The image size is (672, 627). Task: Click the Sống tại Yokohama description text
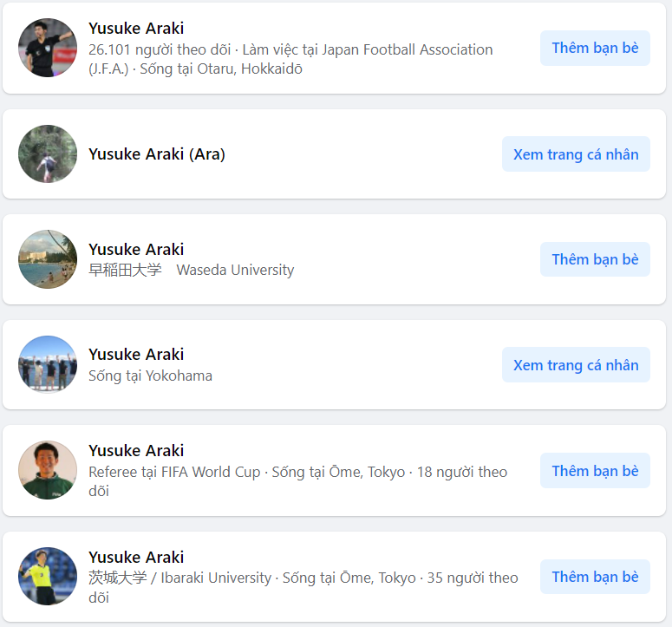pyautogui.click(x=150, y=376)
